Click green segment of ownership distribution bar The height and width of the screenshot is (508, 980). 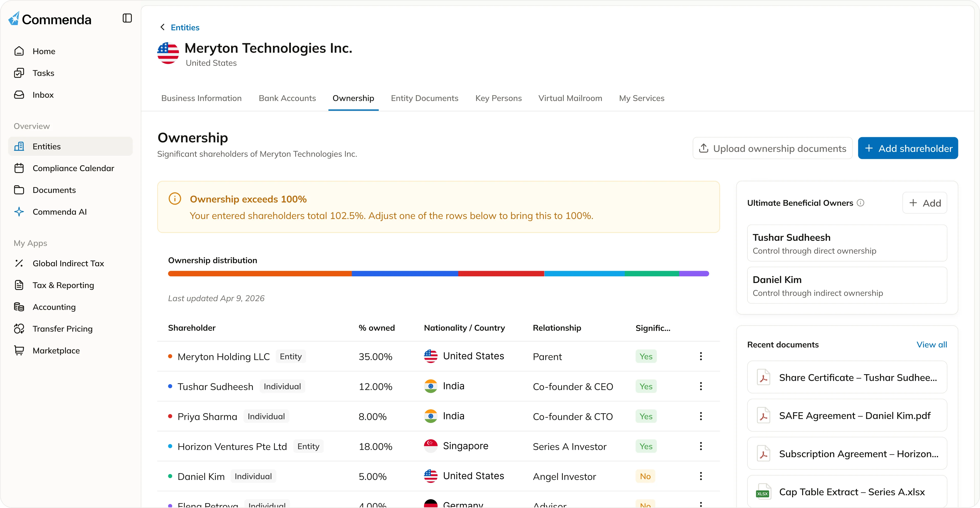652,274
